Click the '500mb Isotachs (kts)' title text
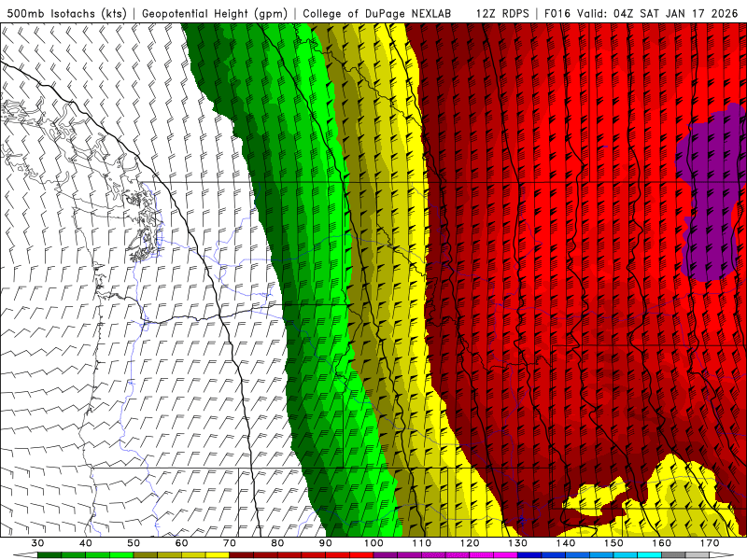The width and height of the screenshot is (747, 560). pyautogui.click(x=66, y=13)
